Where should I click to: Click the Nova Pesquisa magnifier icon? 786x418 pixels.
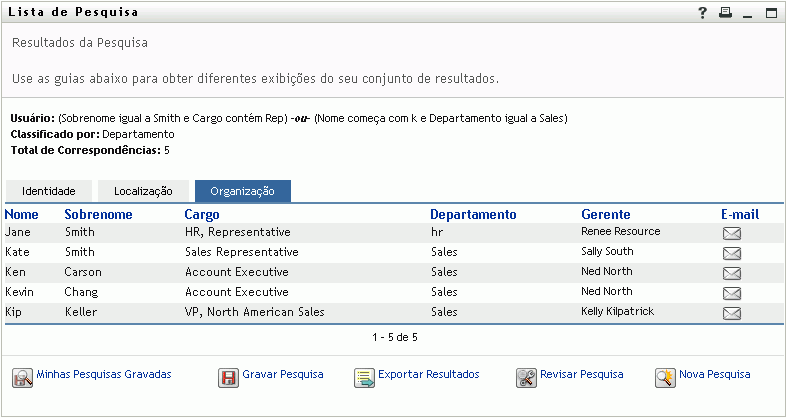[665, 377]
